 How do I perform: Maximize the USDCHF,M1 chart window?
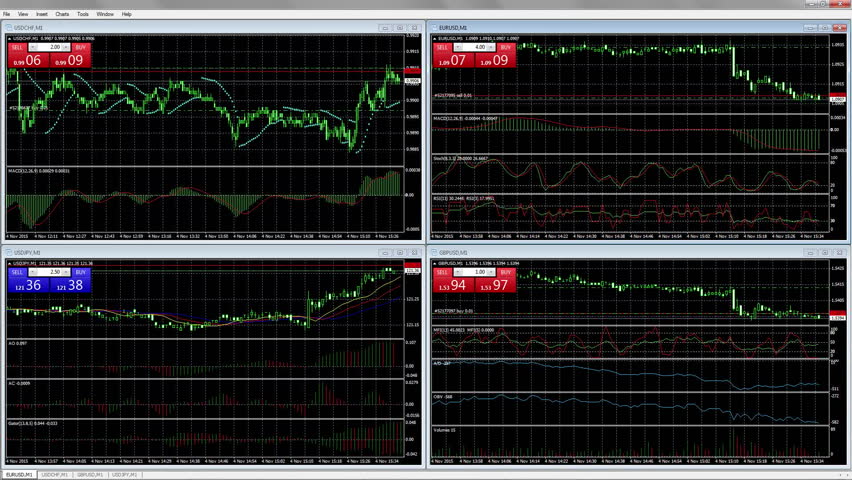click(400, 28)
